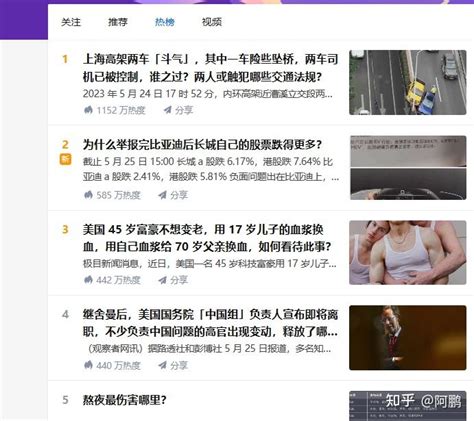
Task: Open the 视频 tab
Action: [x=212, y=22]
